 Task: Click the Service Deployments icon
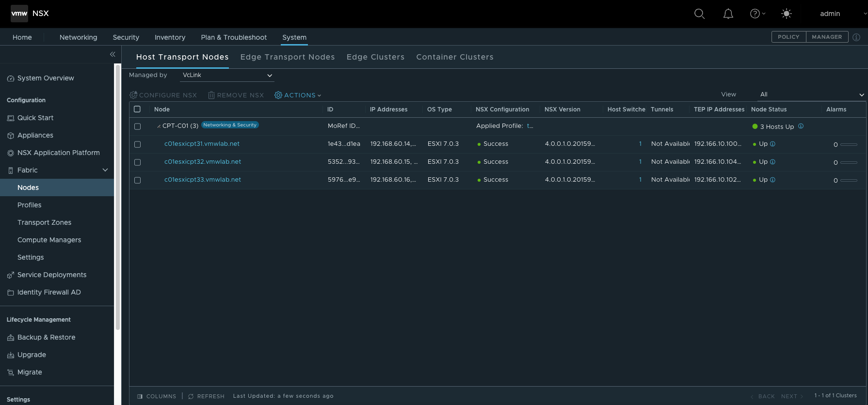11,275
